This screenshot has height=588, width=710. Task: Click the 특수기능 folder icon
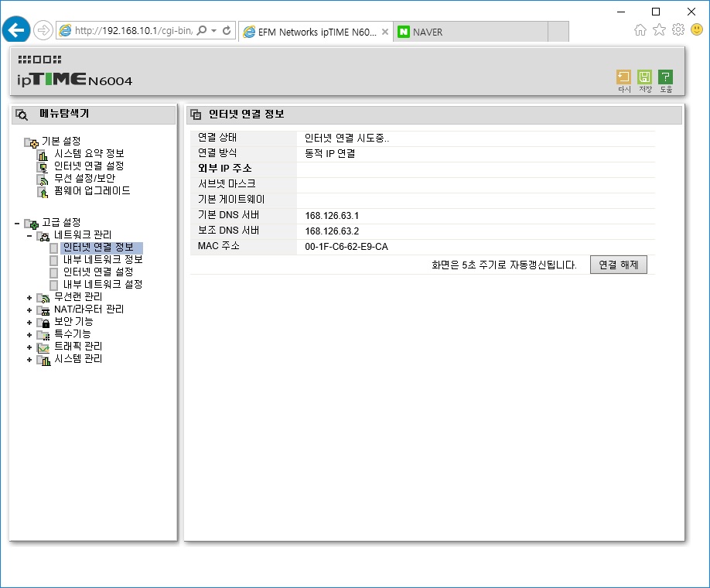click(x=43, y=335)
